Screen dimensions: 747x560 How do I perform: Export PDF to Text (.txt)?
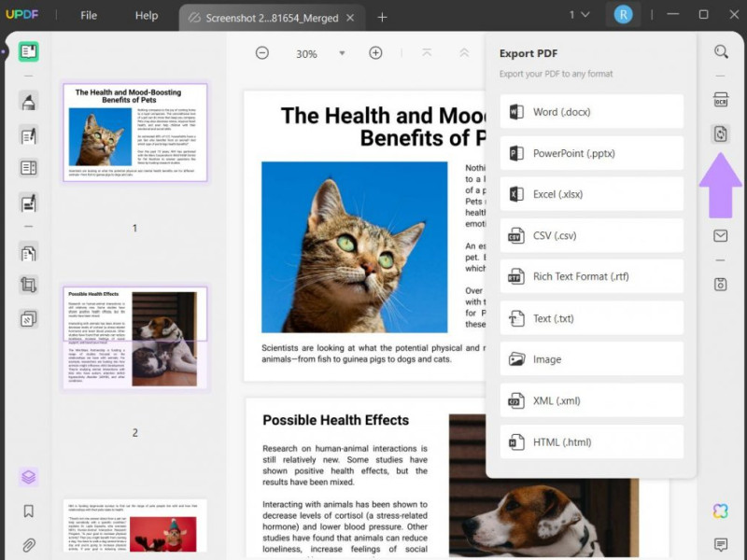click(592, 318)
